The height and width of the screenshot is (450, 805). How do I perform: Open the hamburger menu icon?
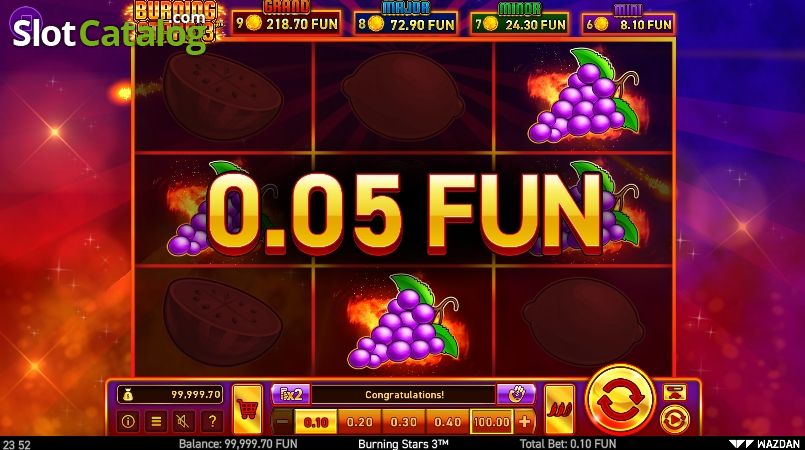(x=156, y=421)
